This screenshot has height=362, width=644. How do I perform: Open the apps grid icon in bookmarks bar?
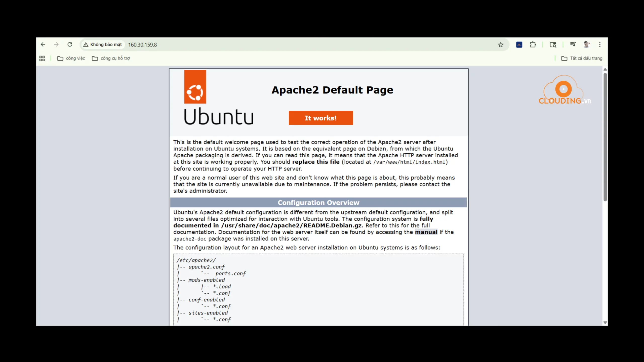pos(42,58)
